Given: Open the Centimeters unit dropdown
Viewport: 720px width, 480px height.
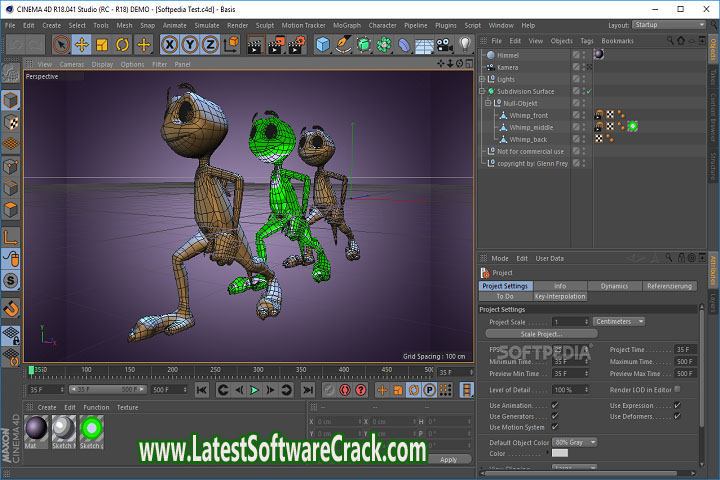Looking at the screenshot, I should (619, 321).
